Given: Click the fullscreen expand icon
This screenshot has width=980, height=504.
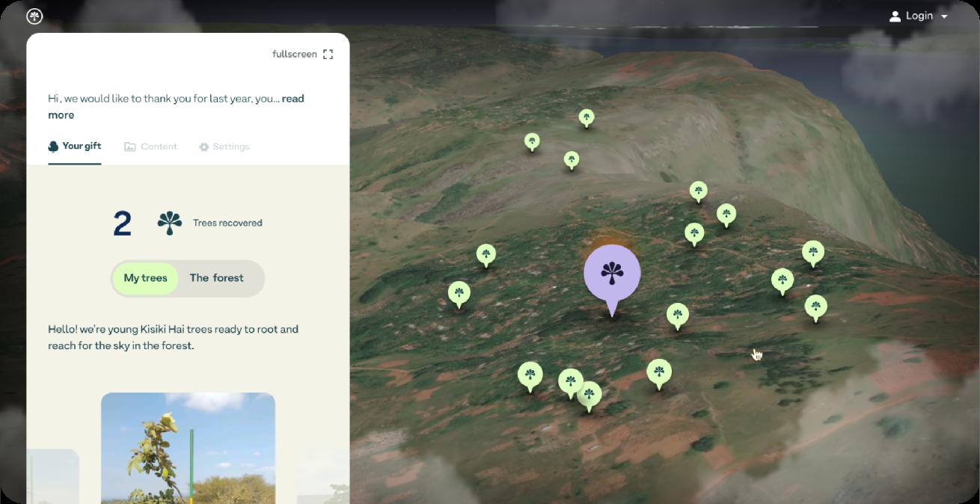Looking at the screenshot, I should point(328,54).
